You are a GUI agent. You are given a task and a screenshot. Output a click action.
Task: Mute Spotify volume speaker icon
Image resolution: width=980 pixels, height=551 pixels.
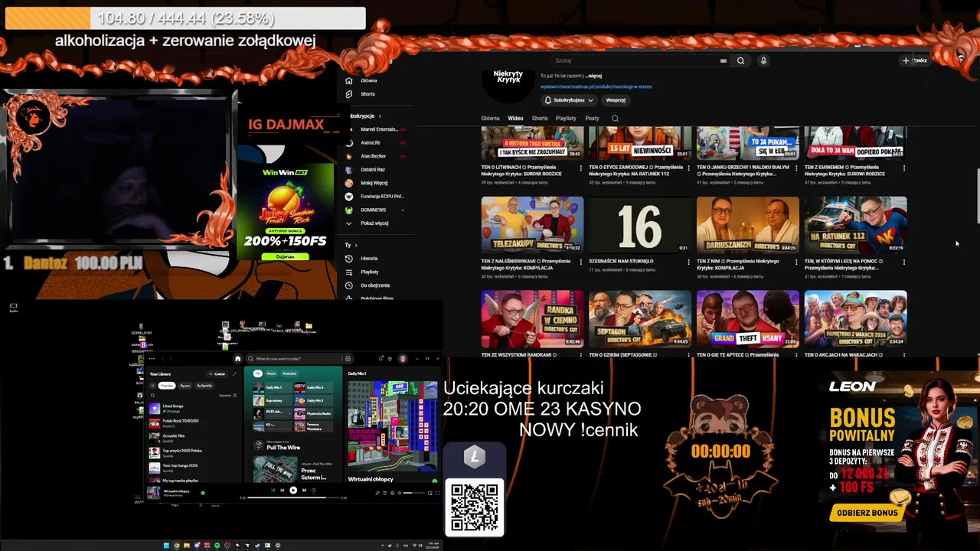(x=400, y=493)
